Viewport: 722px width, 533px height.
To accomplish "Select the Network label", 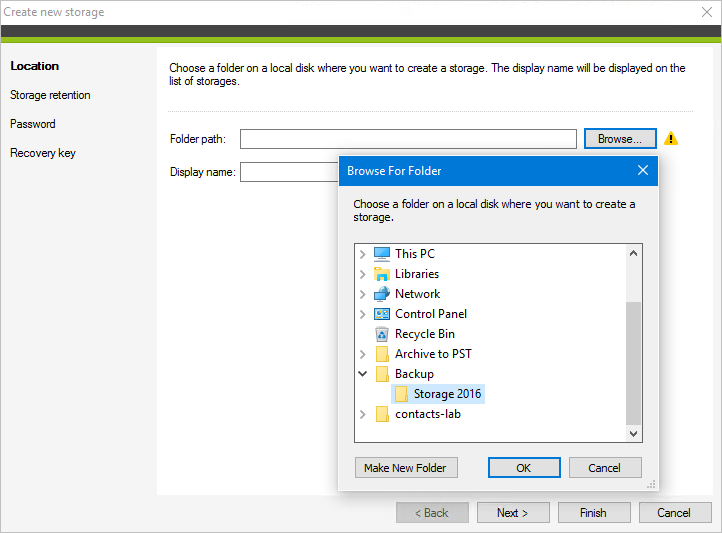I will (x=418, y=294).
